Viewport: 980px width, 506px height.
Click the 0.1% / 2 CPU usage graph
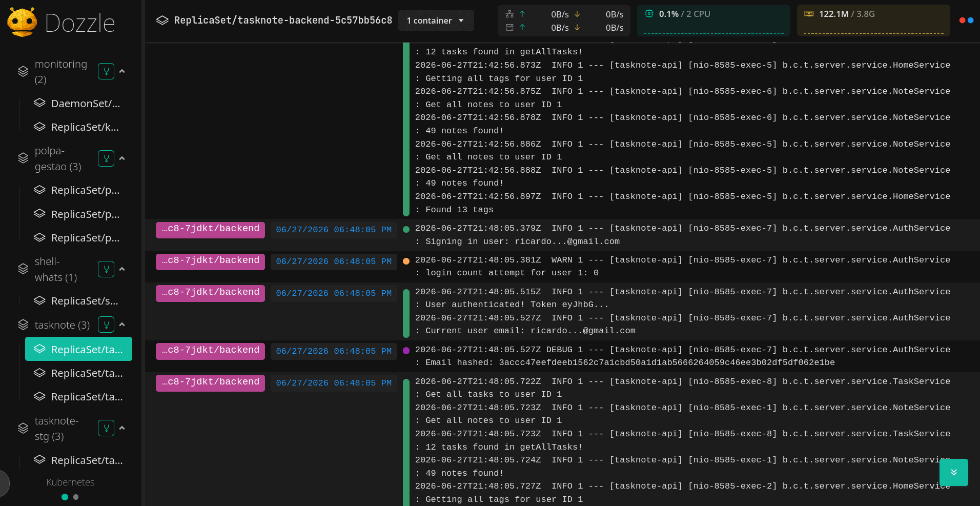coord(713,21)
